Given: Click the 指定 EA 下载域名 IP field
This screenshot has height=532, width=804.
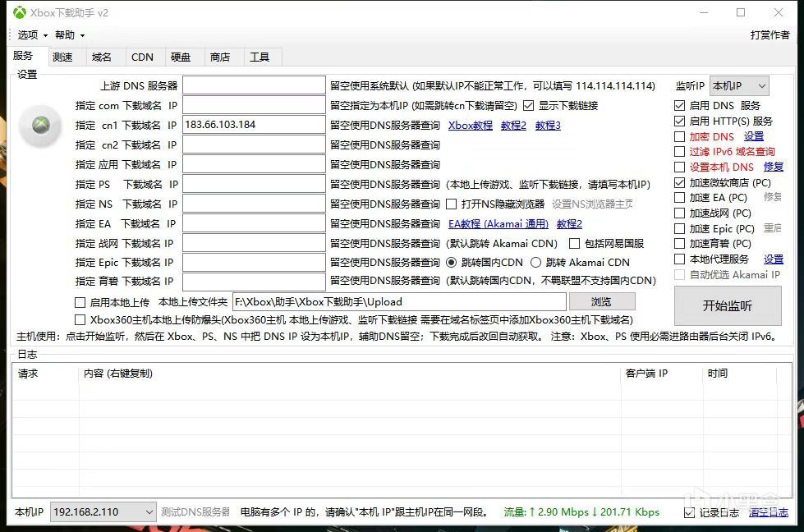Looking at the screenshot, I should click(254, 223).
